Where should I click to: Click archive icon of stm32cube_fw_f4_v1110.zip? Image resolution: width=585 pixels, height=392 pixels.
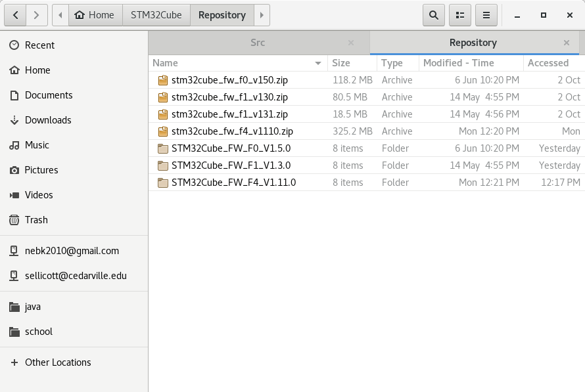162,131
